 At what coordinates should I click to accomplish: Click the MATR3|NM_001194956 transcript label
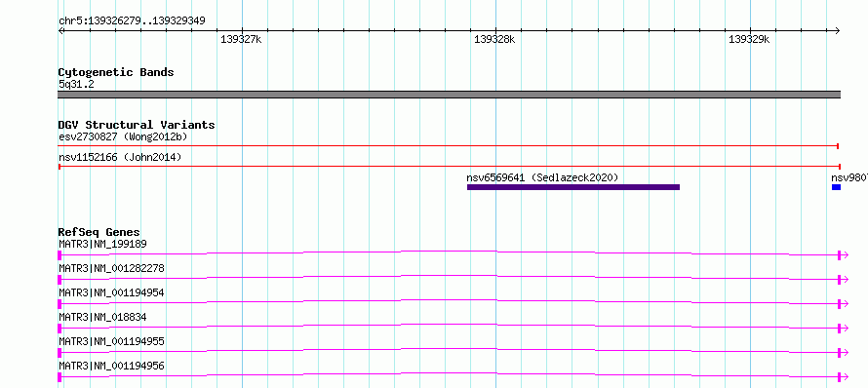[111, 367]
